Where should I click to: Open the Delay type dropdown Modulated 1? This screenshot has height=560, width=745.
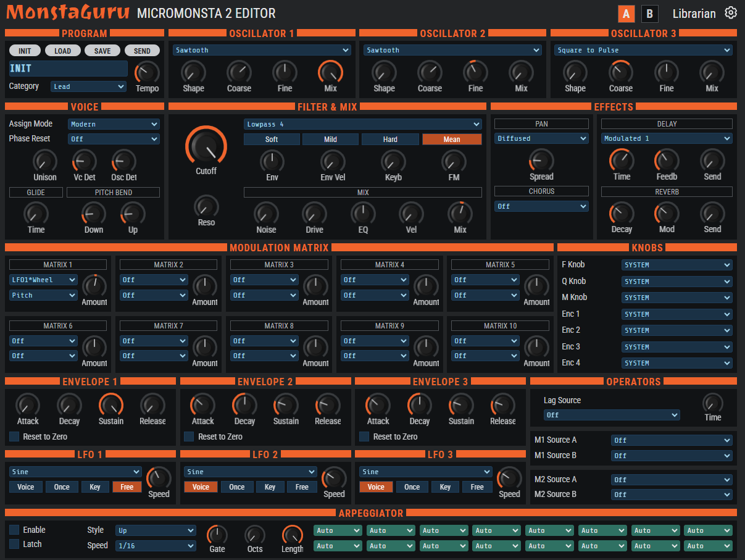coord(667,139)
